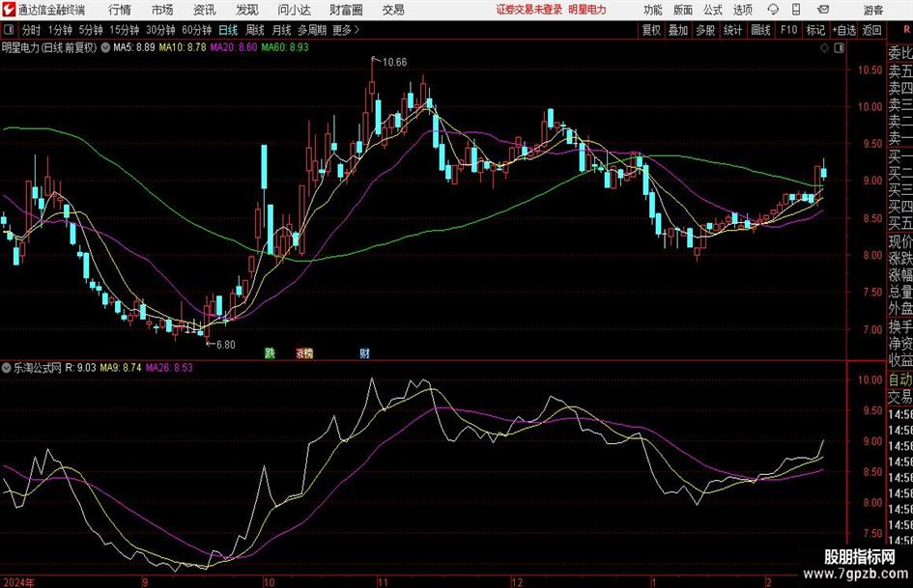Open the 选项 menu
Screen dimensions: 913x588
pos(743,10)
